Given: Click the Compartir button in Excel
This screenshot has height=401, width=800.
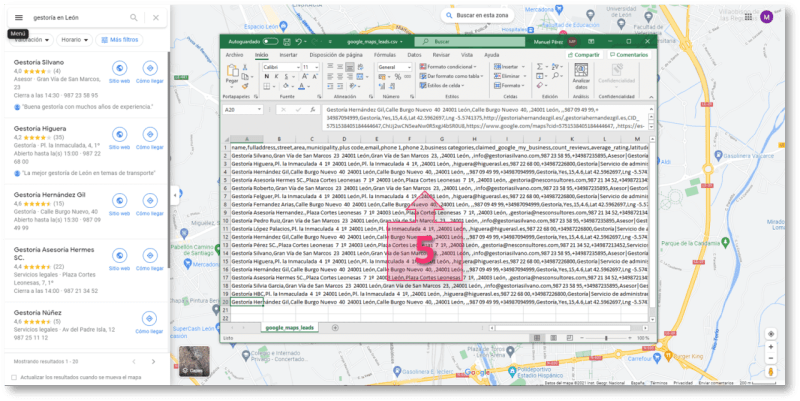Looking at the screenshot, I should coord(583,55).
